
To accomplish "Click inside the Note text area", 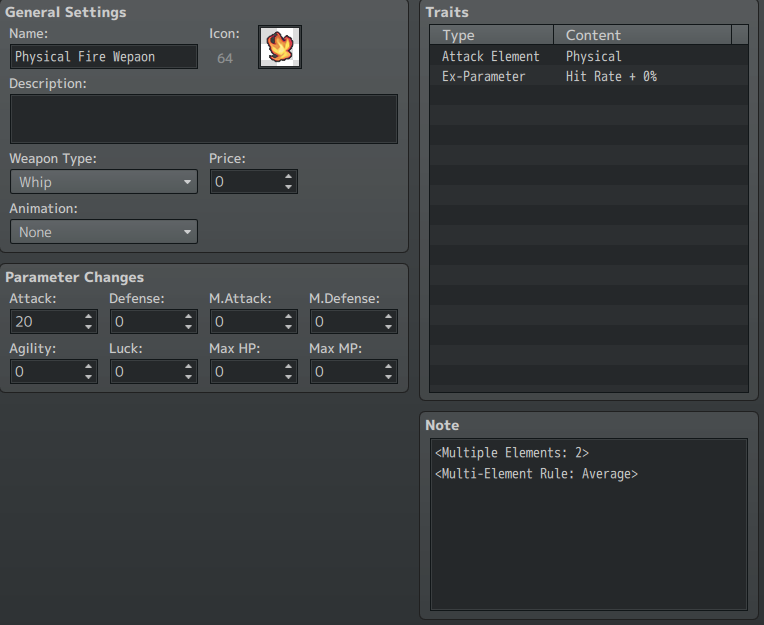I will 589,524.
